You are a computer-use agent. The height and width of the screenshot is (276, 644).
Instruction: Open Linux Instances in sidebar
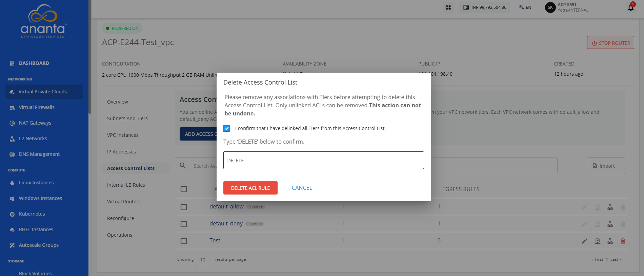[x=36, y=183]
